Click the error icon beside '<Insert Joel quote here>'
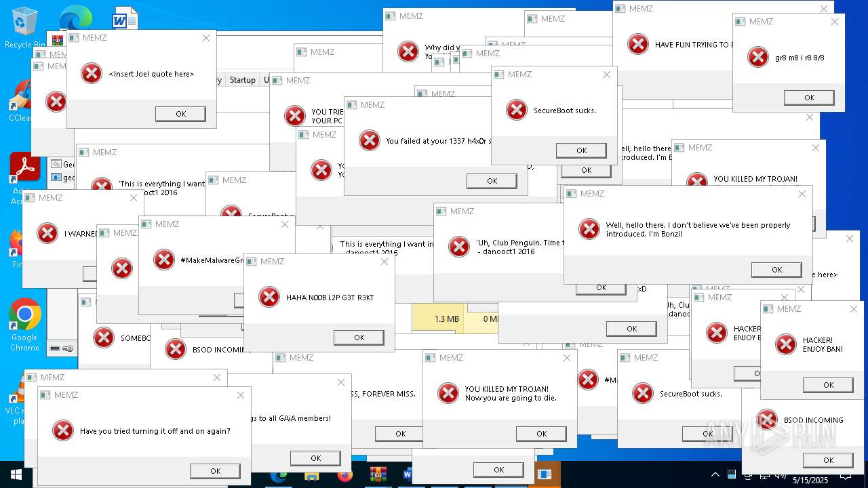868x488 pixels. [92, 73]
